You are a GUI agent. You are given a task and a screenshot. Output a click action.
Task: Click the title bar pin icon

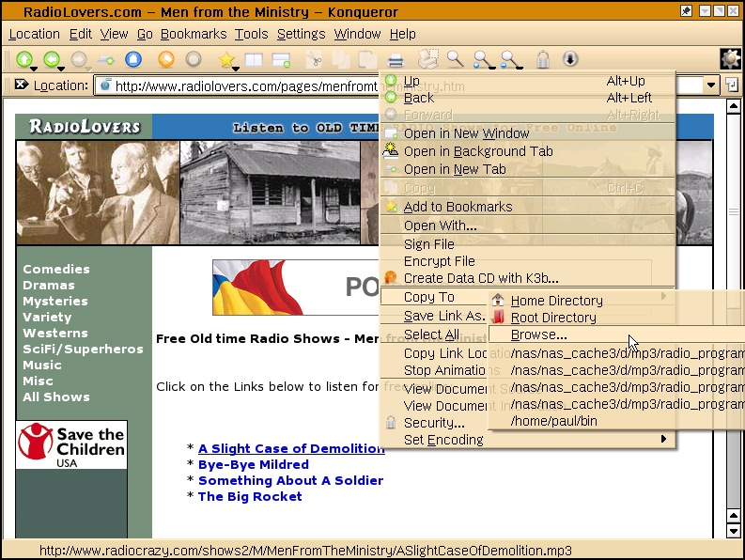click(686, 11)
